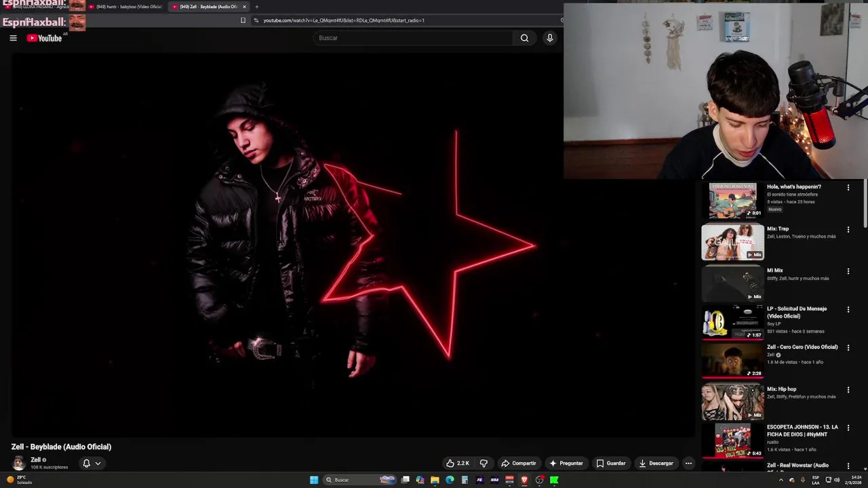This screenshot has height=488, width=868.
Task: Open the Mix: Trap thumbnail
Action: point(732,242)
